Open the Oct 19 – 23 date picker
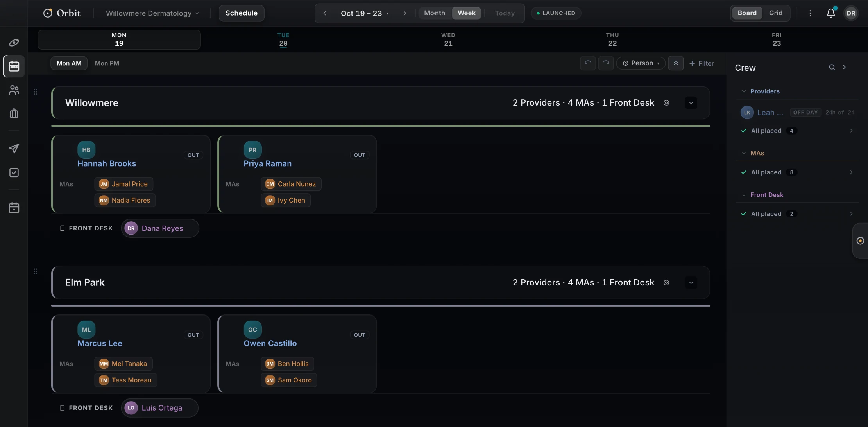Screen dimensions: 868x427 (x=364, y=13)
